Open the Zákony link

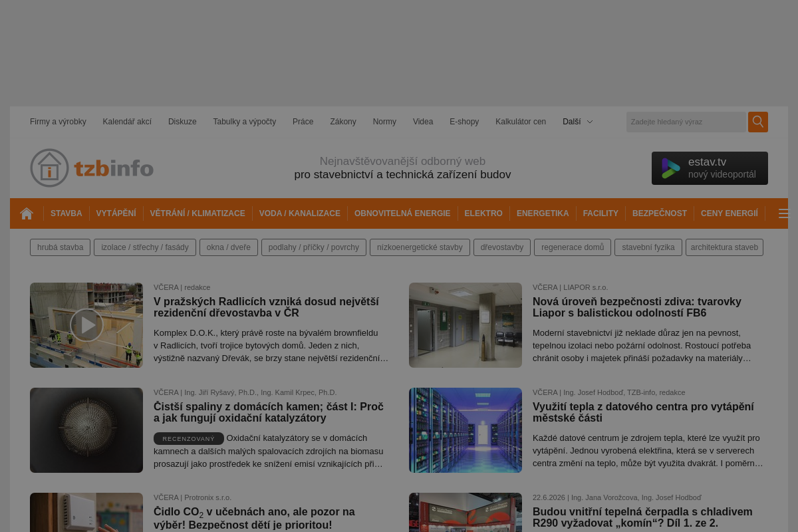pos(343,122)
